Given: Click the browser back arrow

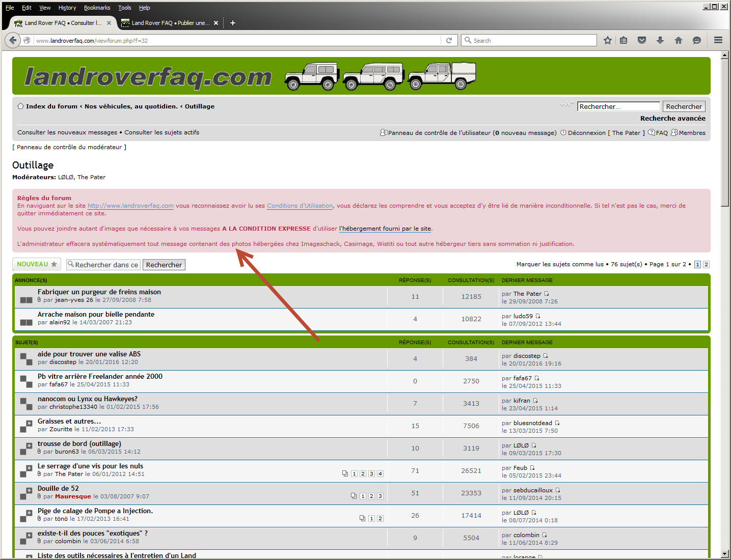Looking at the screenshot, I should pos(13,40).
